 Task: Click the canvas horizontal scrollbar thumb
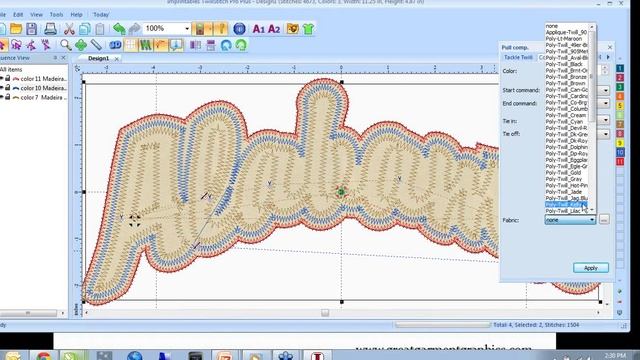click(325, 313)
